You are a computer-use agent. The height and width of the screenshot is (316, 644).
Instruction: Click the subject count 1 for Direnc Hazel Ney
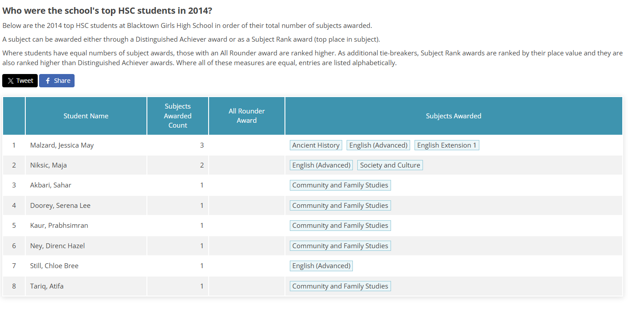click(x=202, y=246)
